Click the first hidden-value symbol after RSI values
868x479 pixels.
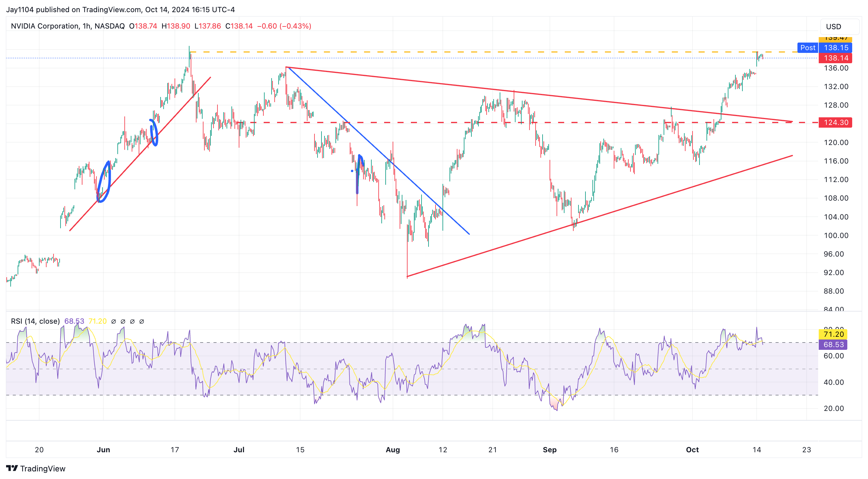[113, 321]
